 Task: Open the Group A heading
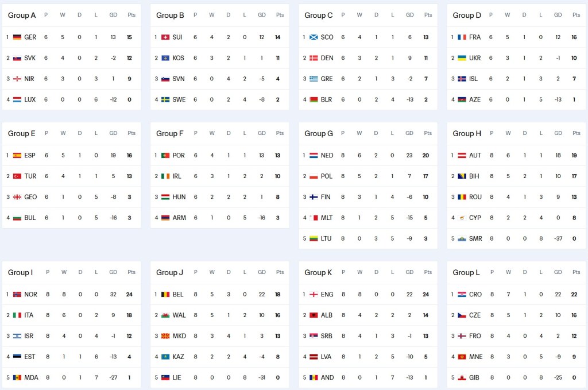point(22,15)
